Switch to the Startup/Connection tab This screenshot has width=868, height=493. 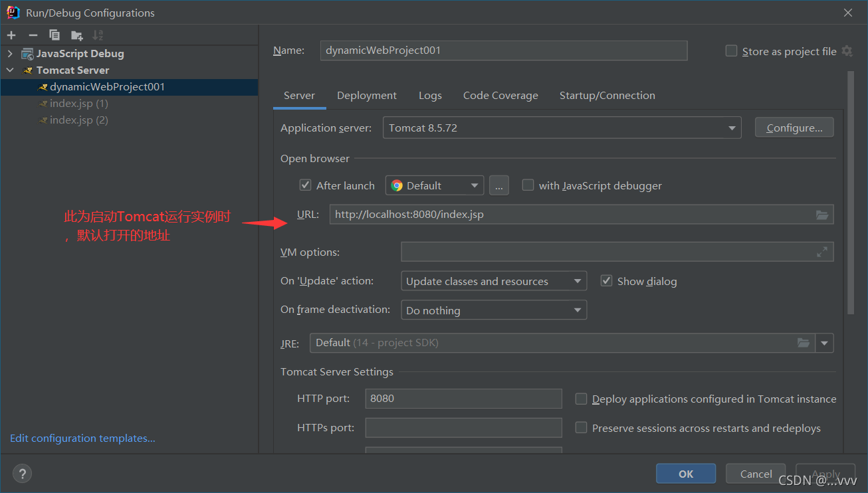607,96
